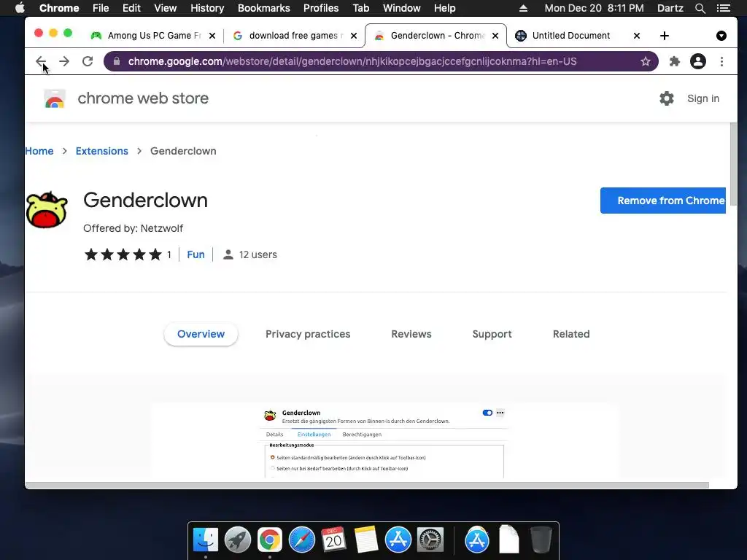The height and width of the screenshot is (560, 747).
Task: Close the Untitled Document tab
Action: pos(636,36)
